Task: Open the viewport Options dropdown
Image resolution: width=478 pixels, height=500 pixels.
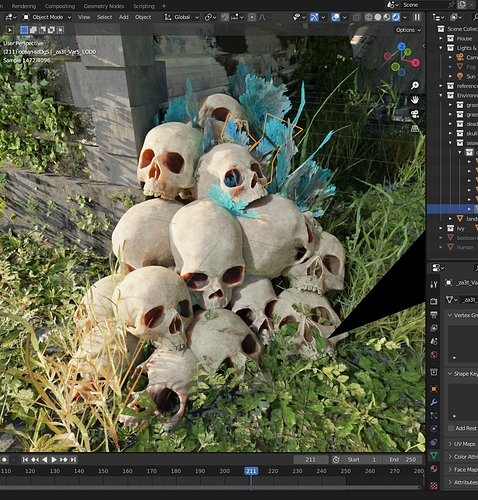Action: (x=408, y=30)
